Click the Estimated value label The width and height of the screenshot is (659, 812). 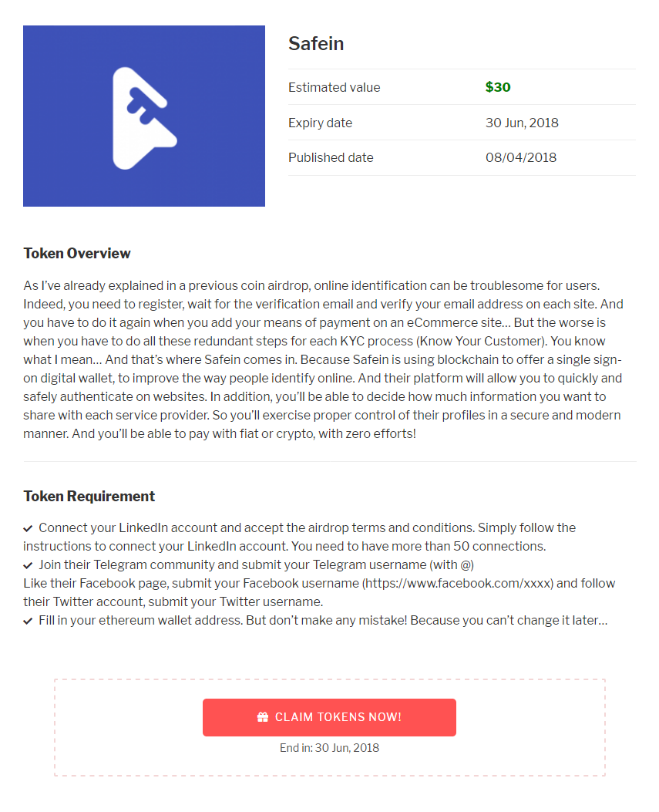point(334,87)
